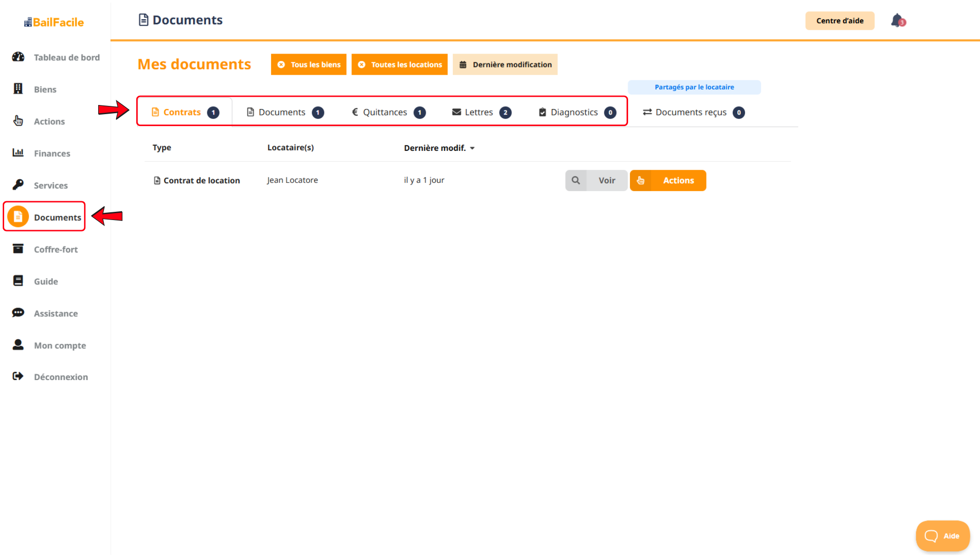Open Coffre-fort in sidebar
Image resolution: width=980 pixels, height=557 pixels.
pyautogui.click(x=56, y=249)
